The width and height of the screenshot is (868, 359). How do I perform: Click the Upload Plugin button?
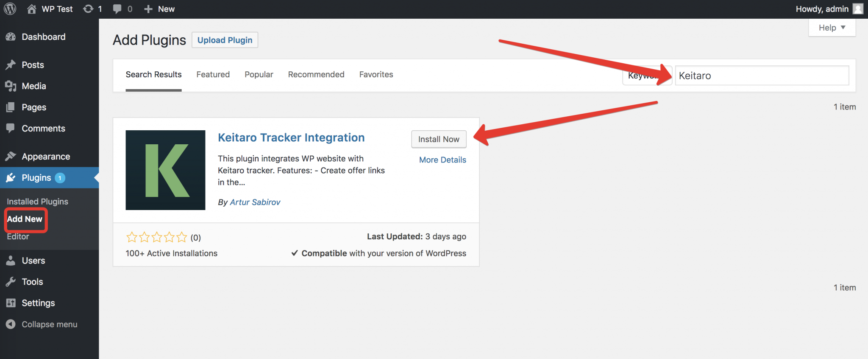click(225, 40)
